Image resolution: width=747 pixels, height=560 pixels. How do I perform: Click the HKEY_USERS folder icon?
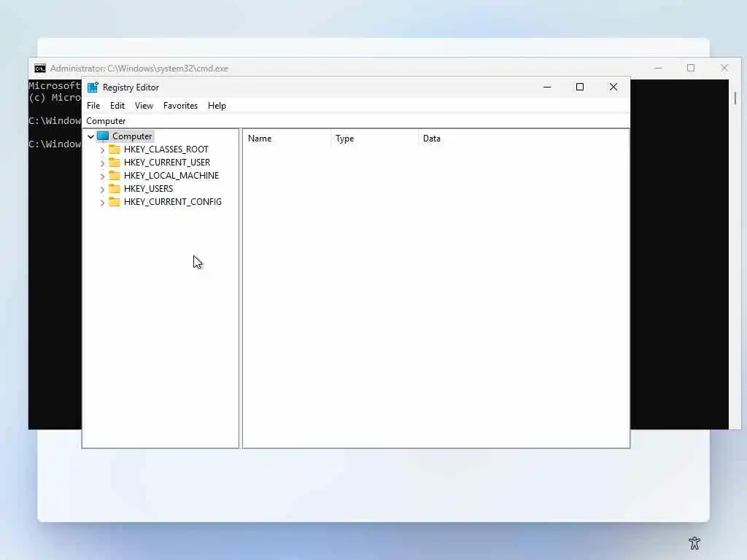[x=115, y=189]
